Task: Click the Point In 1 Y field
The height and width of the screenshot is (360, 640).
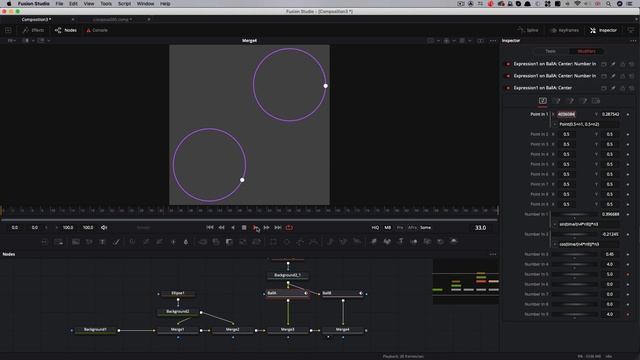Action: [610, 114]
